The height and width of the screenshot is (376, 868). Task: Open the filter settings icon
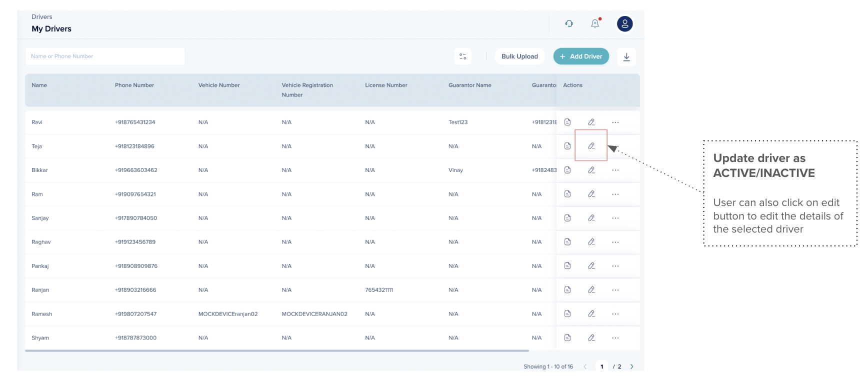(463, 56)
